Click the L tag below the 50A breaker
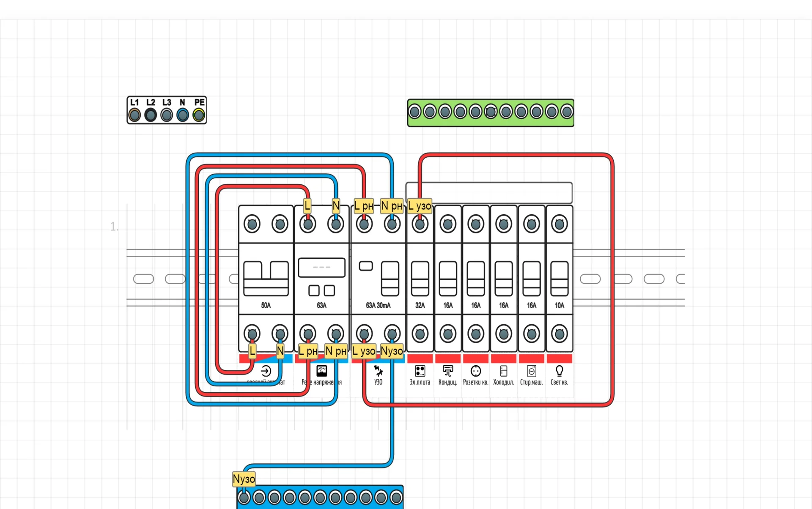Viewport: 812px width, 509px height. point(252,351)
